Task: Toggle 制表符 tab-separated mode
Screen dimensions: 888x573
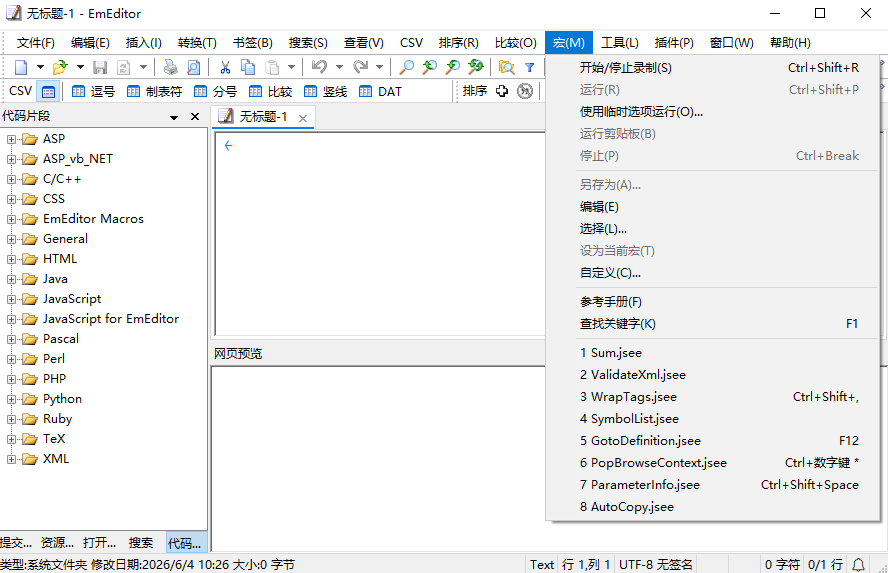Action: (155, 91)
